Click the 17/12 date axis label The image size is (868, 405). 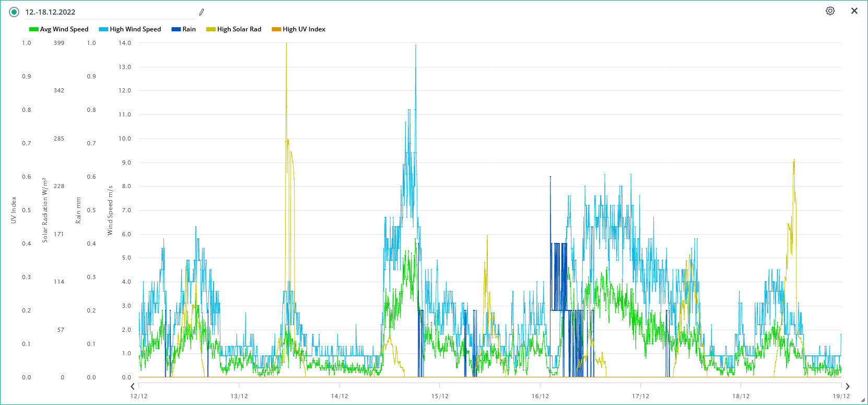coord(640,396)
